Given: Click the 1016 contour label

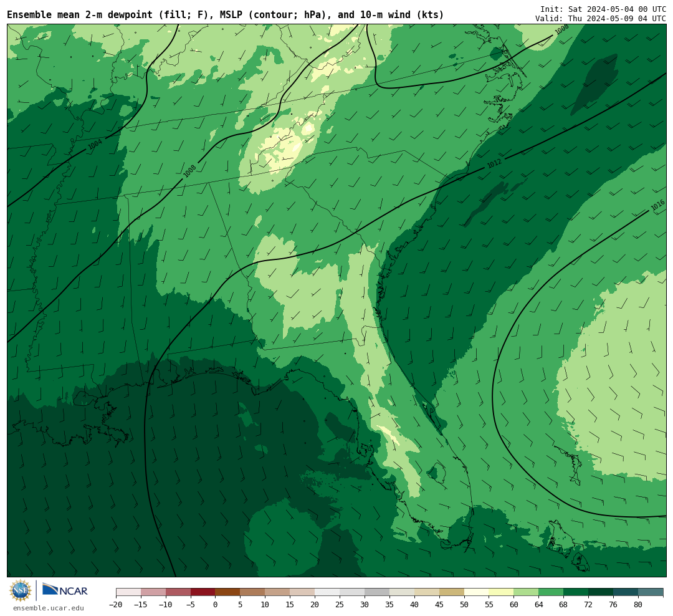Looking at the screenshot, I should click(x=657, y=205).
